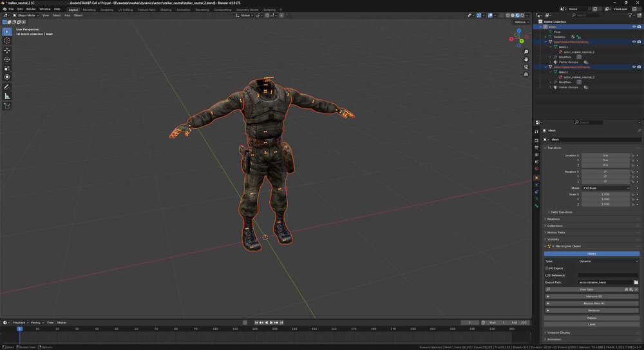Hide MeshStalkerNeutral2Body in viewport
This screenshot has height=350, width=644.
pyautogui.click(x=634, y=42)
